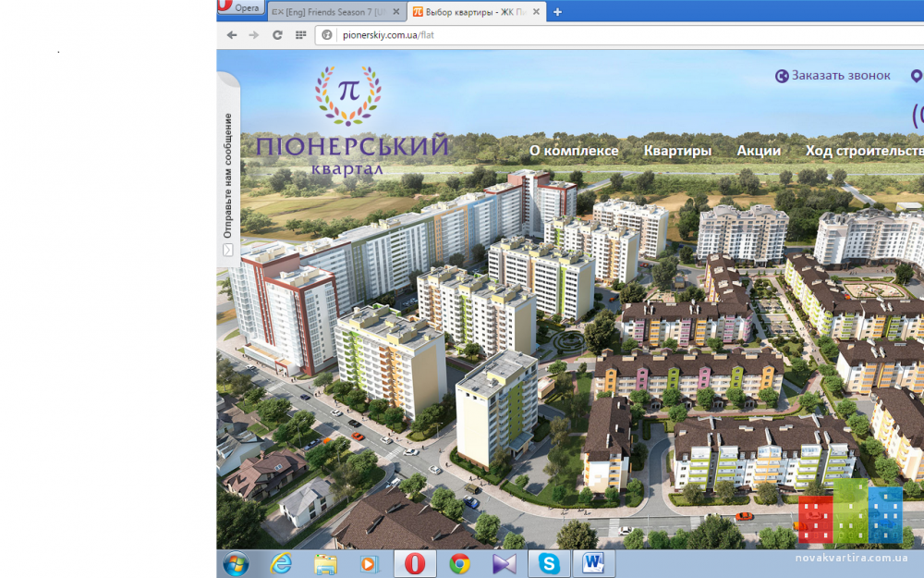This screenshot has height=578, width=924.
Task: Switch to Microsoft Word in taskbar
Action: [593, 564]
